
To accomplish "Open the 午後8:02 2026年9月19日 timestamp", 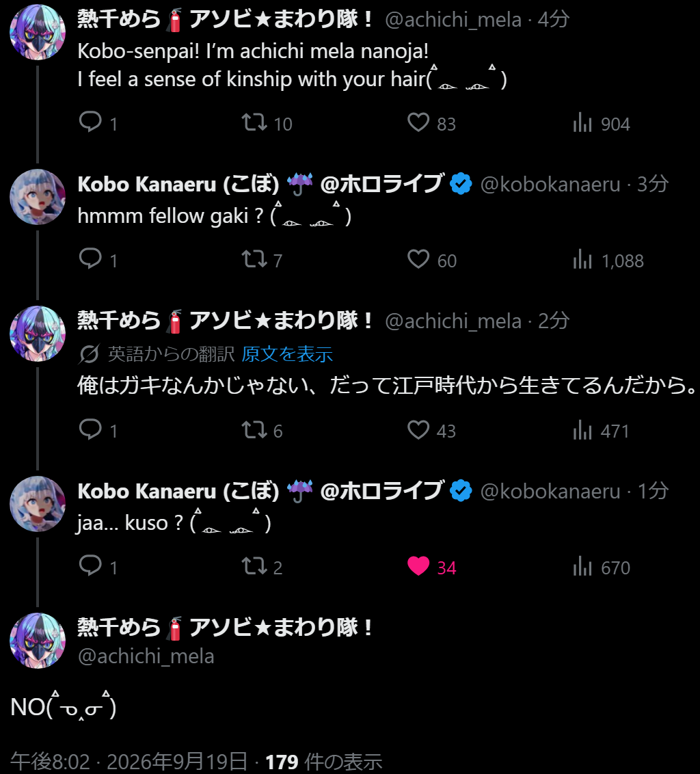I will click(x=129, y=761).
